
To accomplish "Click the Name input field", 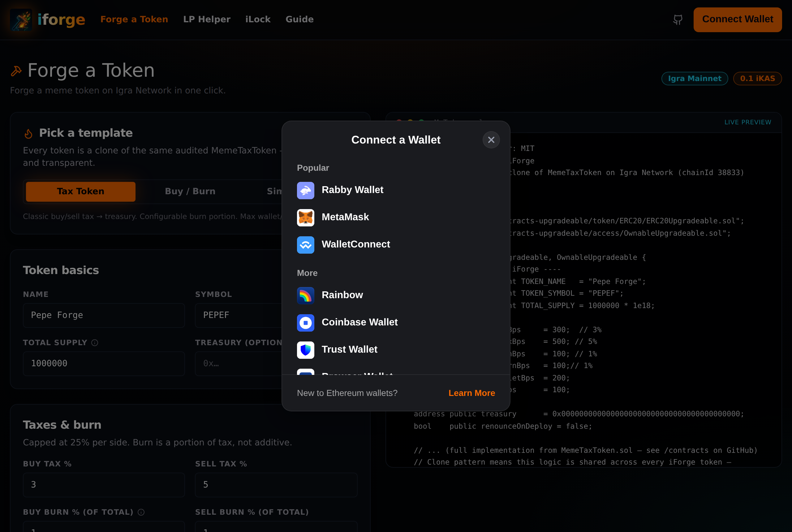I will (104, 315).
